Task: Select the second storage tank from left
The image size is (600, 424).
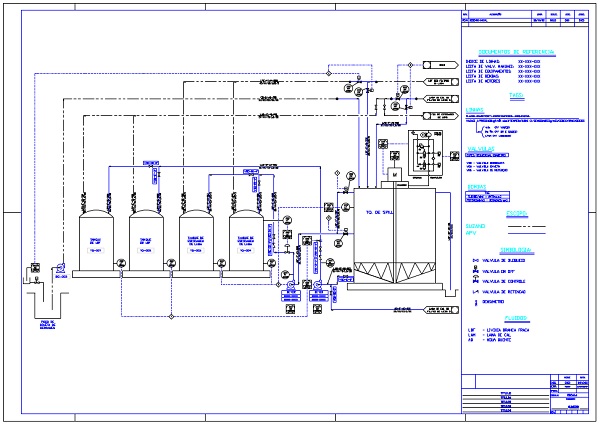Action: click(146, 242)
